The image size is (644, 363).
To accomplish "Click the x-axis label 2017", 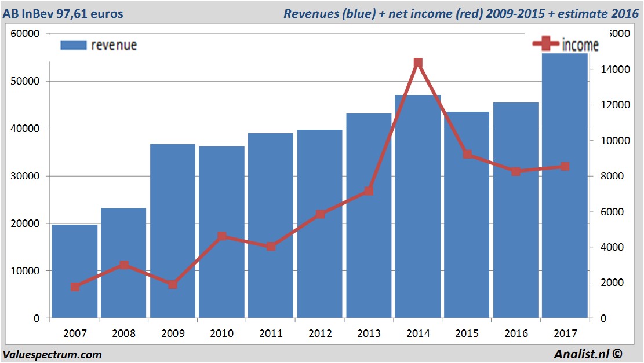I will click(x=565, y=333).
